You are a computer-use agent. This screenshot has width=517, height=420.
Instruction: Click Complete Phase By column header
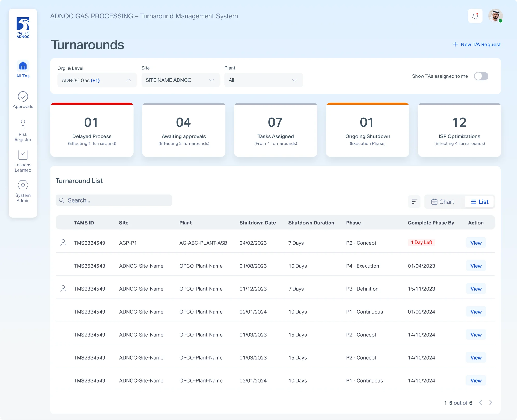(431, 223)
